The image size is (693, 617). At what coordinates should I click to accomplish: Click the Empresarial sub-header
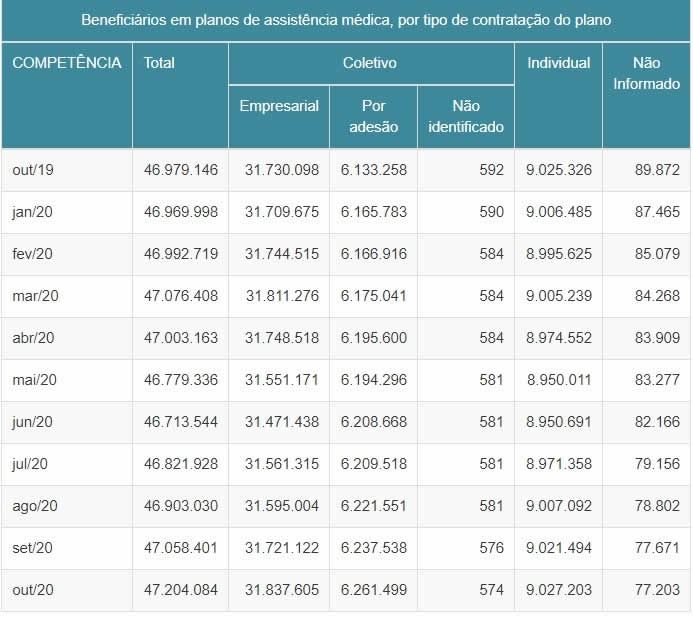279,106
